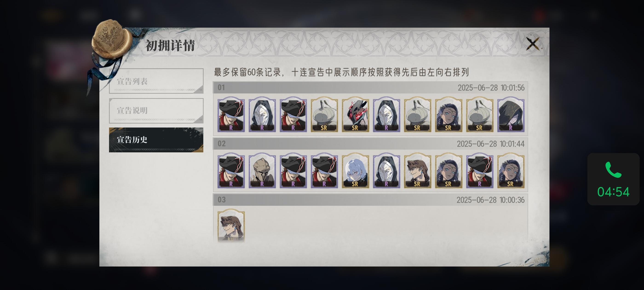
Task: Tap the green phone call timer widget
Action: click(x=613, y=179)
